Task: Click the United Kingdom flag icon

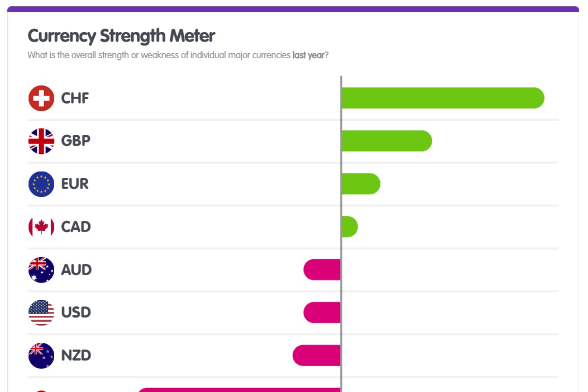Action: coord(41,141)
